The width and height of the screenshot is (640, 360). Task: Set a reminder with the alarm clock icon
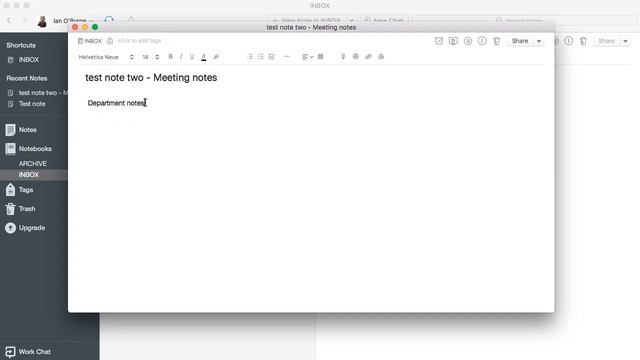coord(439,41)
